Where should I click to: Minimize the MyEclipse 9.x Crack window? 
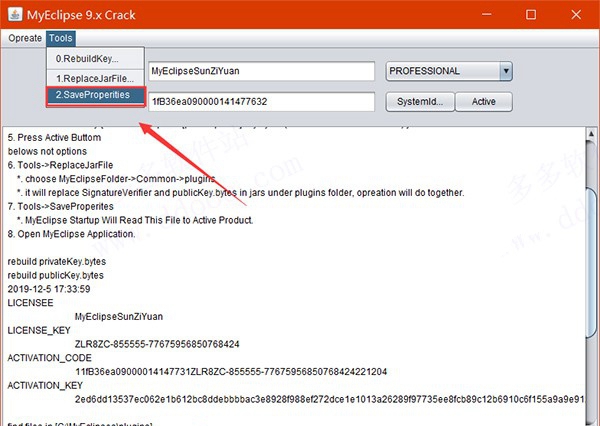click(487, 15)
